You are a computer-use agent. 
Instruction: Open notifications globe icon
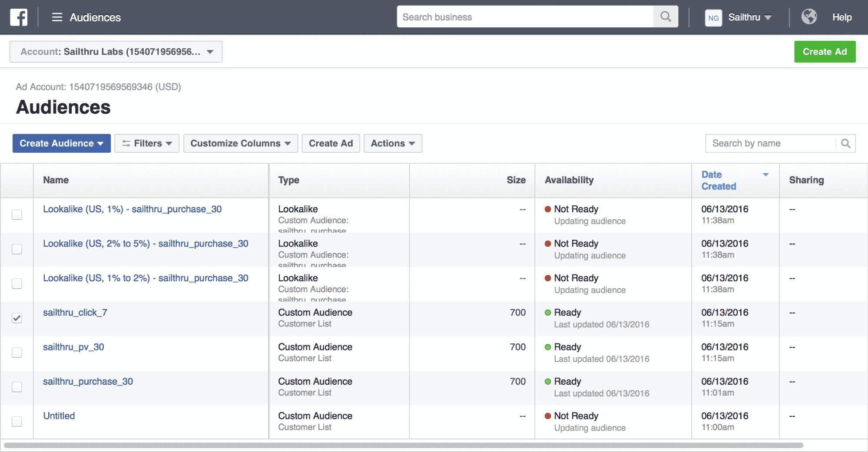click(809, 17)
